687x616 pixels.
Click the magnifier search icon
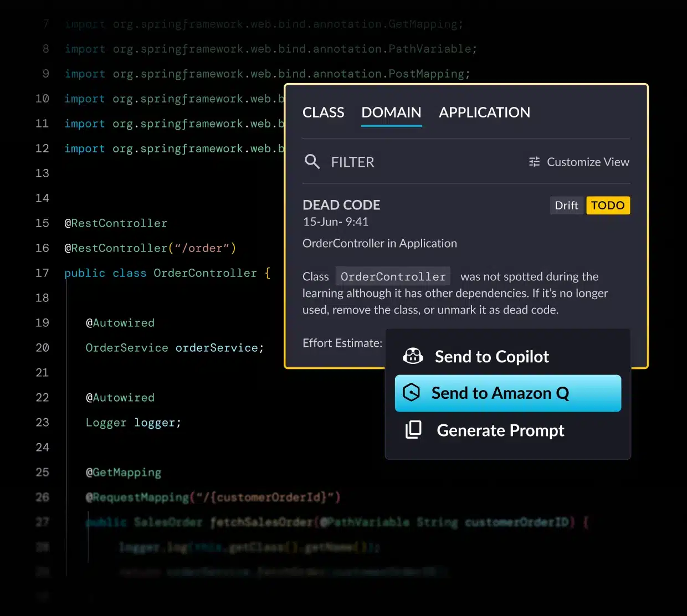click(312, 162)
